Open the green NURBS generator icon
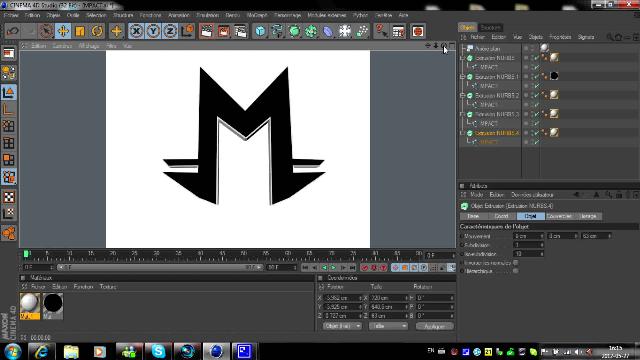This screenshot has height=360, width=640. point(294,31)
